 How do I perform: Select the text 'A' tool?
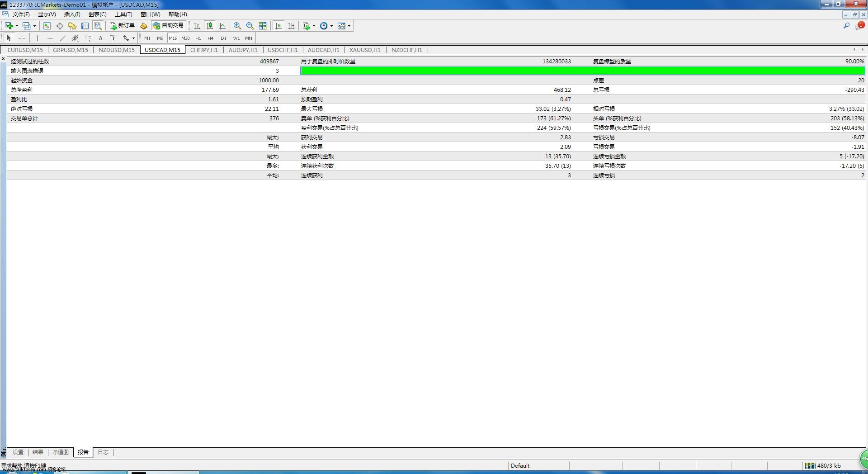click(x=100, y=38)
